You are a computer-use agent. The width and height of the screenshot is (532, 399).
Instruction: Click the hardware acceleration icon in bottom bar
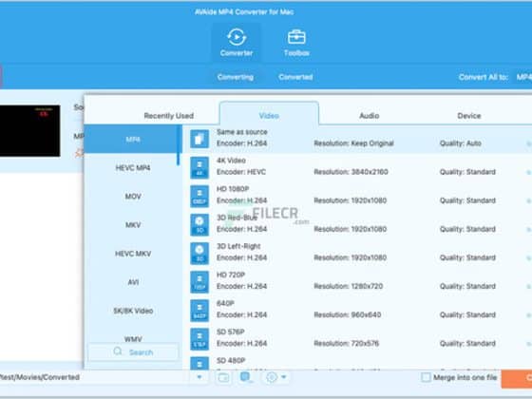point(246,377)
